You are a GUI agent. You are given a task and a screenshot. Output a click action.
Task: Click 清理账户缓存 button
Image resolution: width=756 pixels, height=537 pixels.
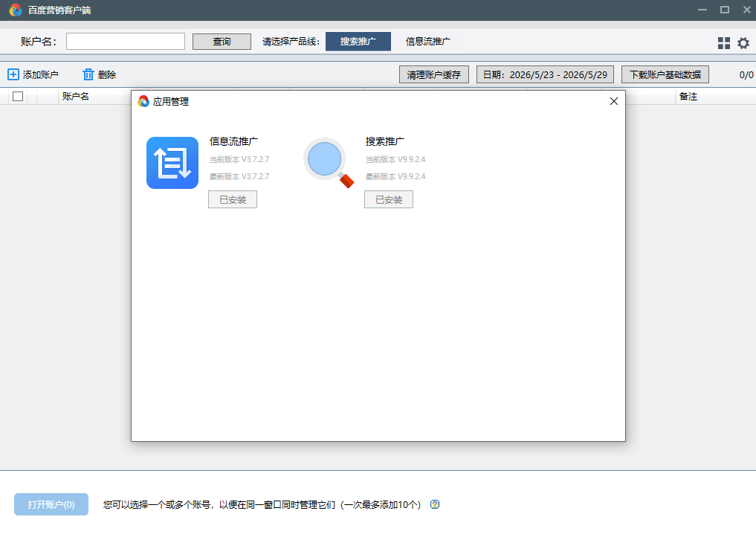434,75
